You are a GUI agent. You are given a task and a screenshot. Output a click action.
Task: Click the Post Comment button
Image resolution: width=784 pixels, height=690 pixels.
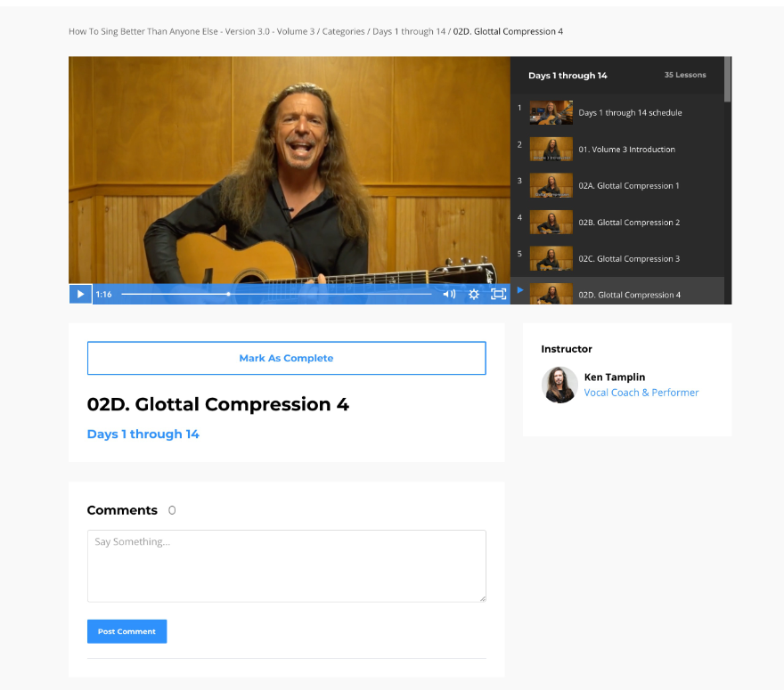(127, 631)
